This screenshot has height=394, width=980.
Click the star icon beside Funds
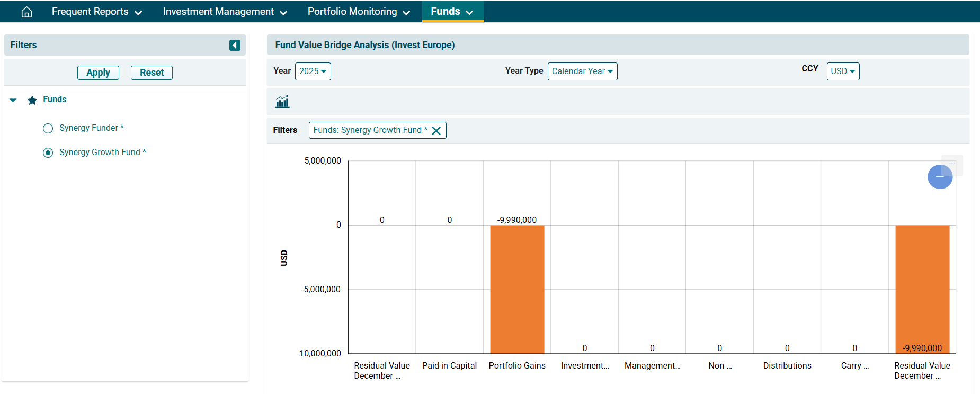[32, 100]
